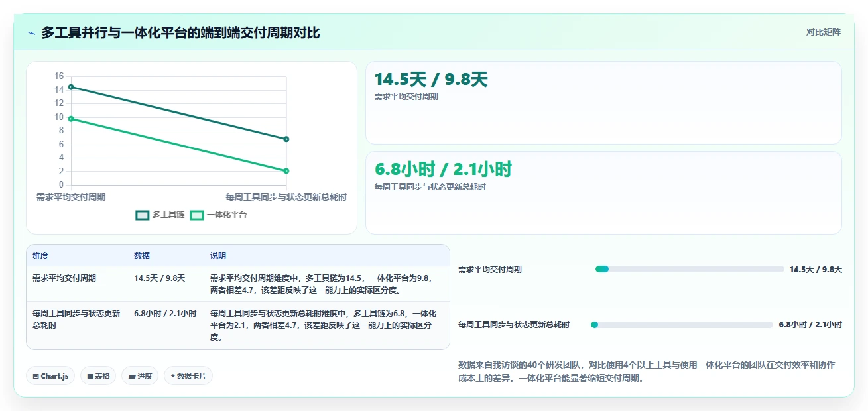Select the 数据卡片 tag chip
This screenshot has width=868, height=411.
click(x=188, y=376)
